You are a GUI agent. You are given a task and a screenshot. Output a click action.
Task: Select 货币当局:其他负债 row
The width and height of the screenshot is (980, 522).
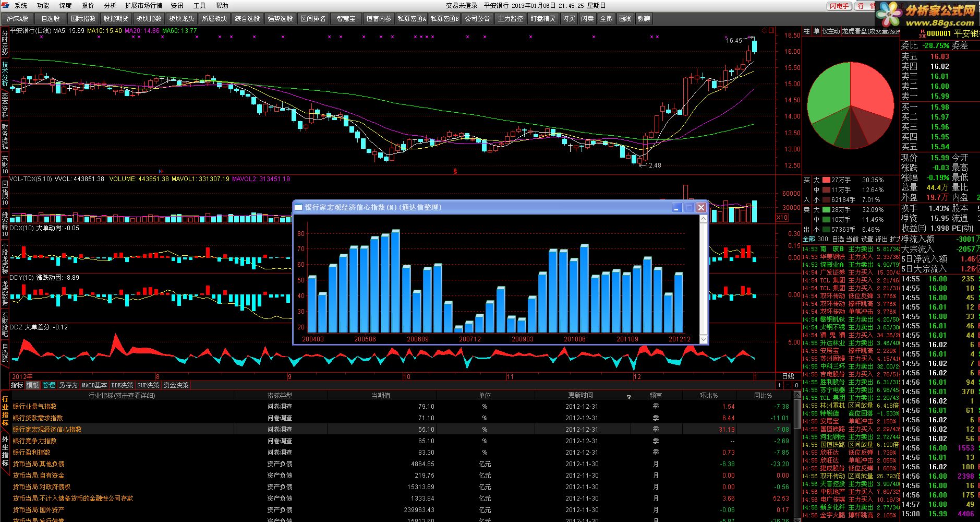pos(401,464)
